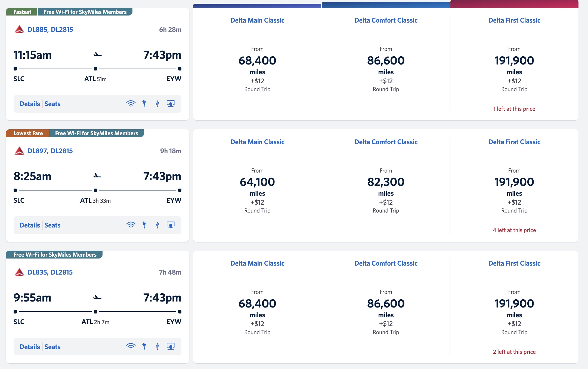588x369 pixels.
Task: Click '2 left at this price' notice
Action: 514,352
